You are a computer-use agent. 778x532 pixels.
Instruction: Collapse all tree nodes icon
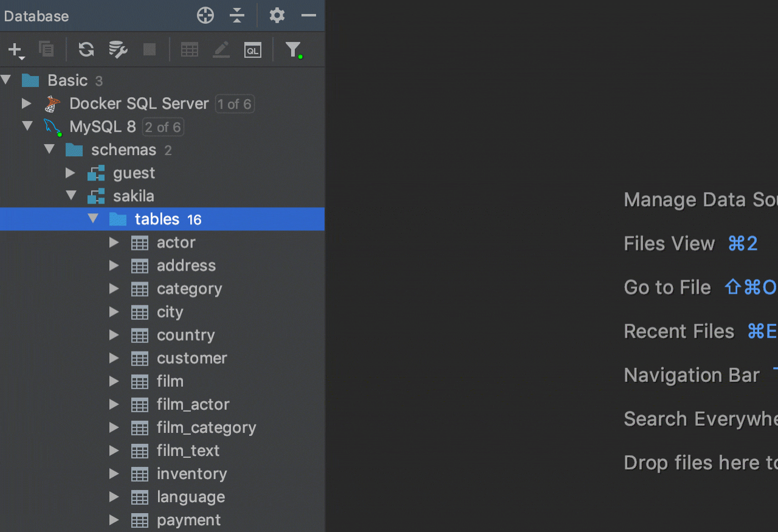tap(237, 16)
